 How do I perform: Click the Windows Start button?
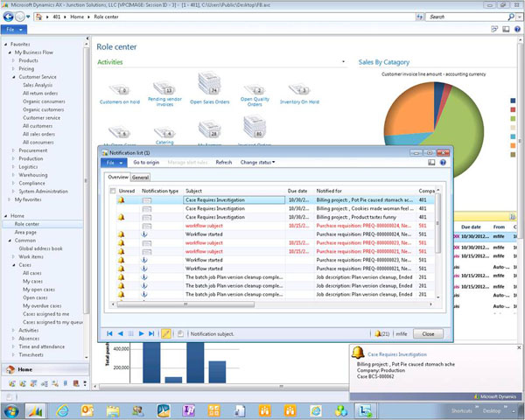coord(12,409)
